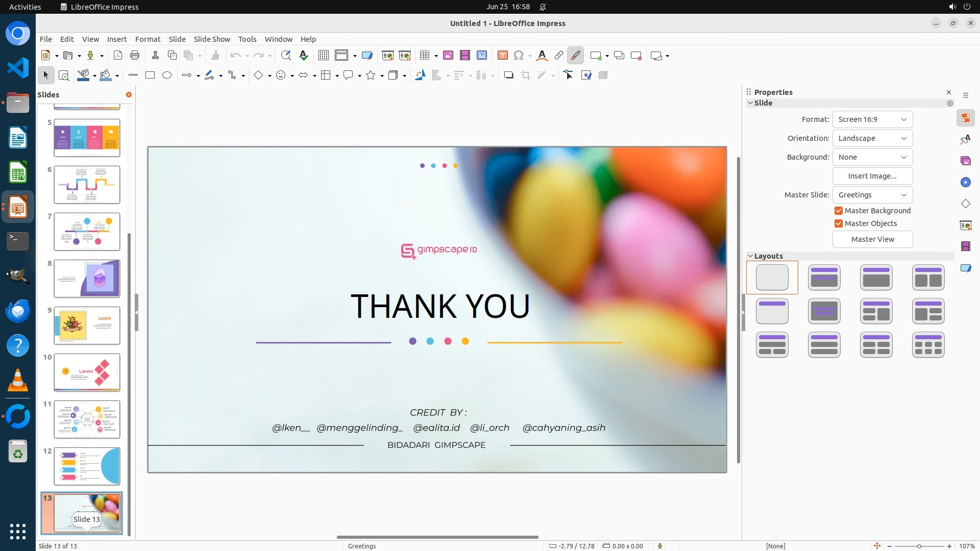Open the Slide Show menu
Screen dimensions: 980x551
[212, 39]
